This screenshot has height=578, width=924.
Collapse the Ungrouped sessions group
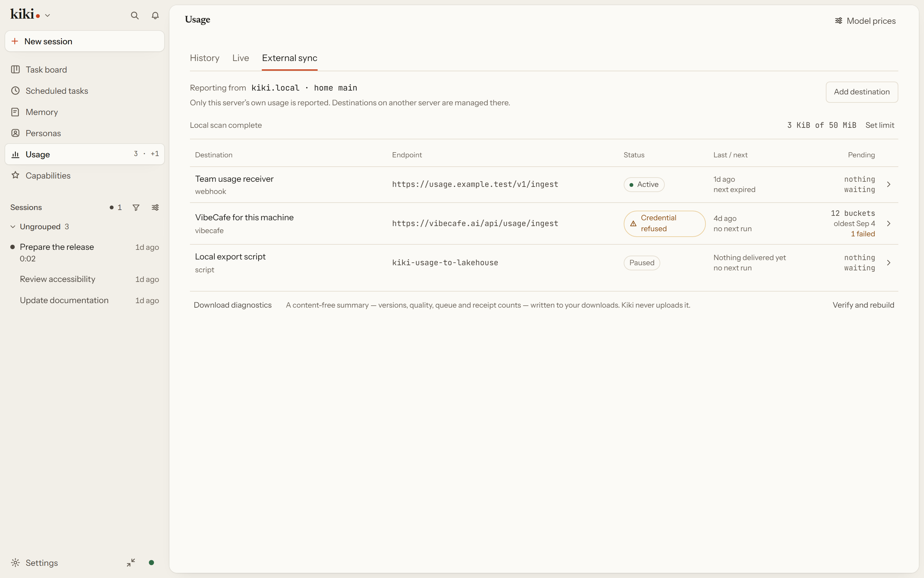pyautogui.click(x=13, y=227)
